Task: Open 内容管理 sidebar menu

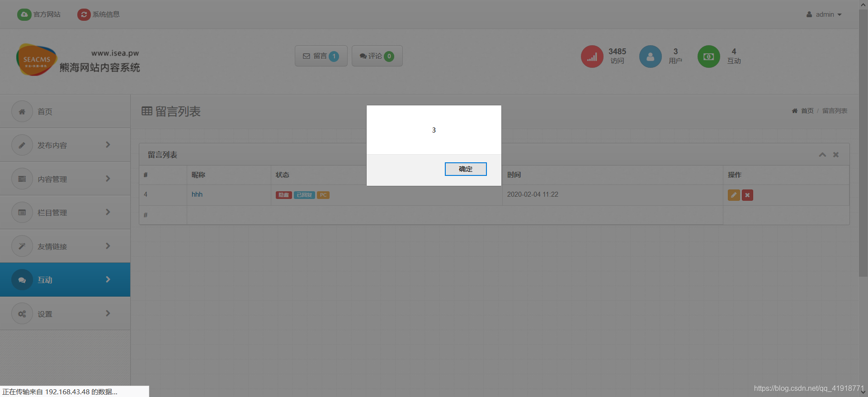Action: click(x=65, y=179)
